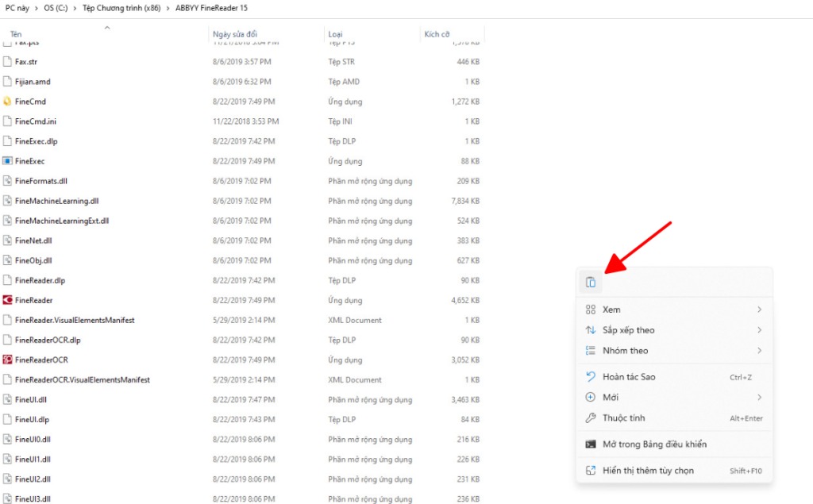
Task: Click the 11/22/2018 3:53 PM date
Action: click(x=246, y=121)
